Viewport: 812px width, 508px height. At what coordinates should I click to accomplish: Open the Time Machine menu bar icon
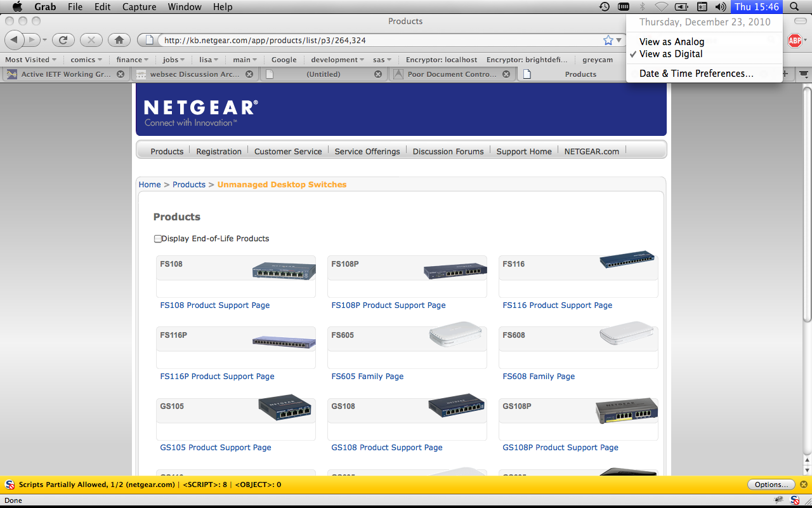tap(604, 7)
